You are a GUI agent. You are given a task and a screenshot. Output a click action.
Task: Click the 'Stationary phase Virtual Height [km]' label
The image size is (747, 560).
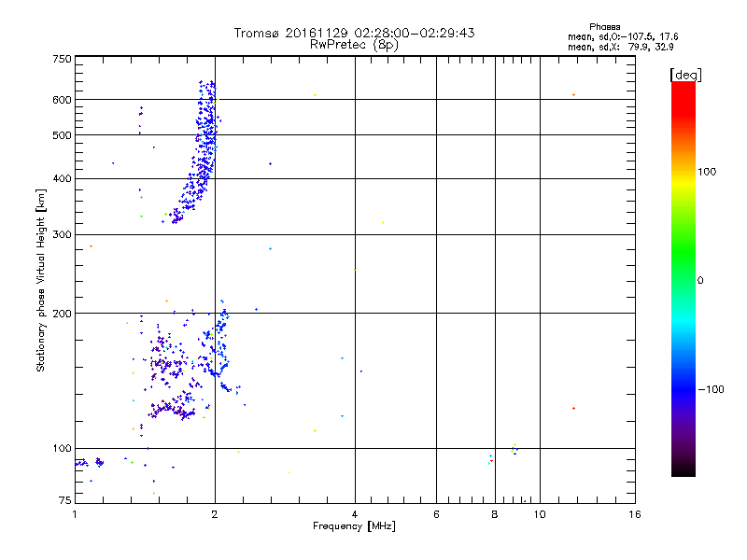pos(41,280)
